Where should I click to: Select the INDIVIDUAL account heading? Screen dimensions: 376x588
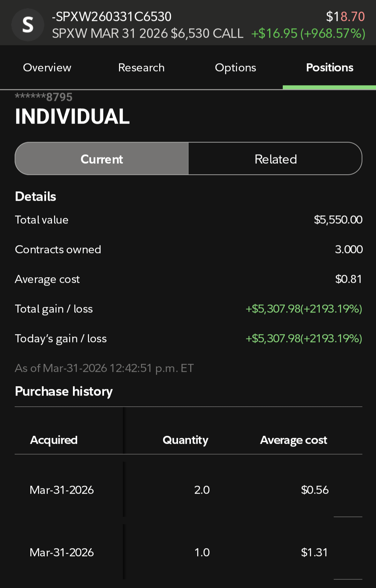pos(72,116)
